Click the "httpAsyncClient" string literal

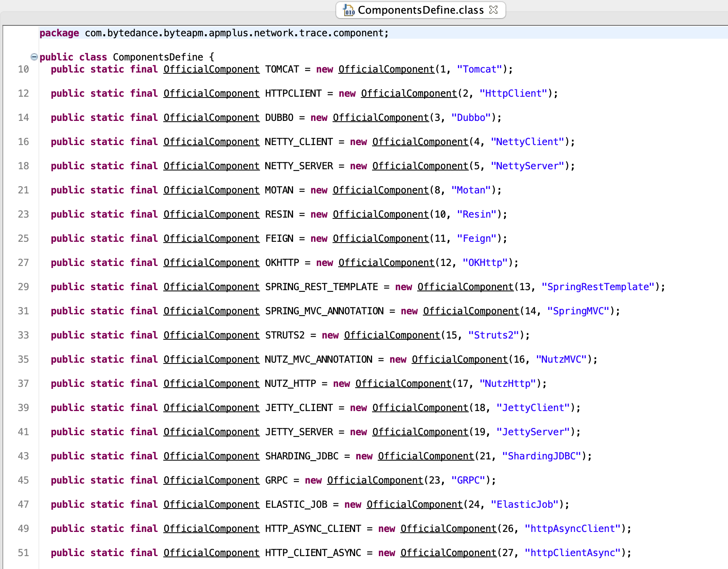tap(572, 529)
